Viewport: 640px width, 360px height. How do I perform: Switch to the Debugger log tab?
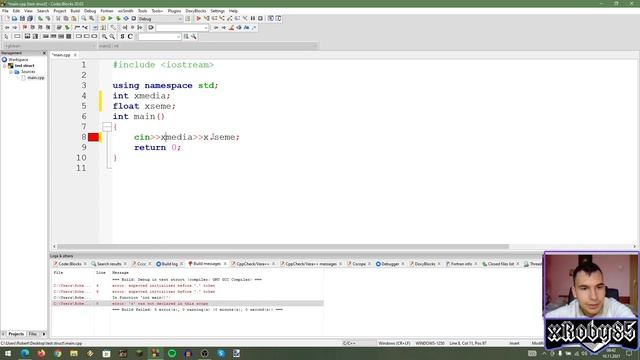pyautogui.click(x=390, y=264)
